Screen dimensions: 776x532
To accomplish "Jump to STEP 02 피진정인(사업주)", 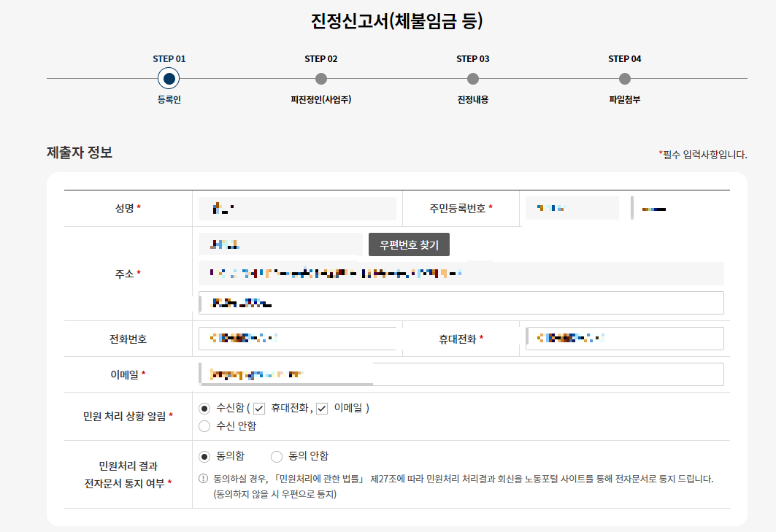I will (x=321, y=77).
